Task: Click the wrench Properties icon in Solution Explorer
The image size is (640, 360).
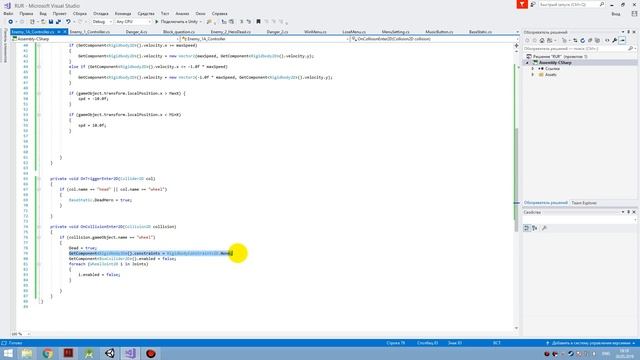Action: [615, 40]
